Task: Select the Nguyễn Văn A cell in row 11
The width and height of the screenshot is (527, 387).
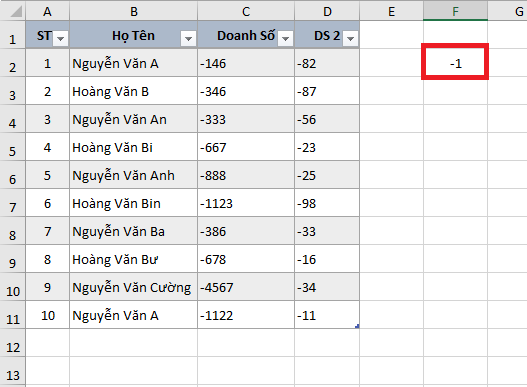Action: click(x=133, y=315)
